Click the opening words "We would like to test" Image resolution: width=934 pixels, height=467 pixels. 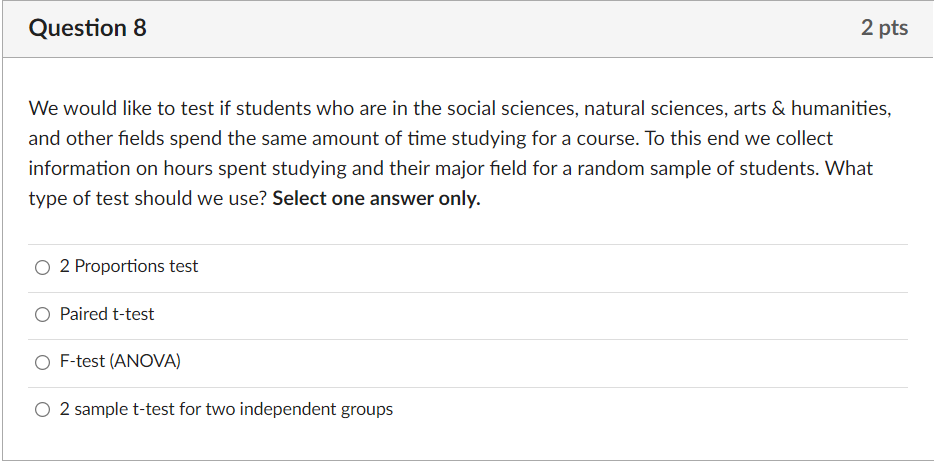109,108
